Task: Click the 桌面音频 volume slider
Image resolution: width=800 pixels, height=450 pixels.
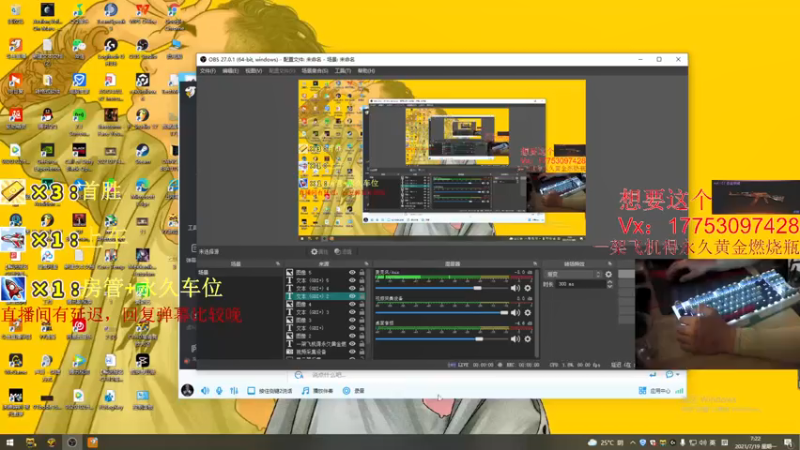Action: coord(442,339)
